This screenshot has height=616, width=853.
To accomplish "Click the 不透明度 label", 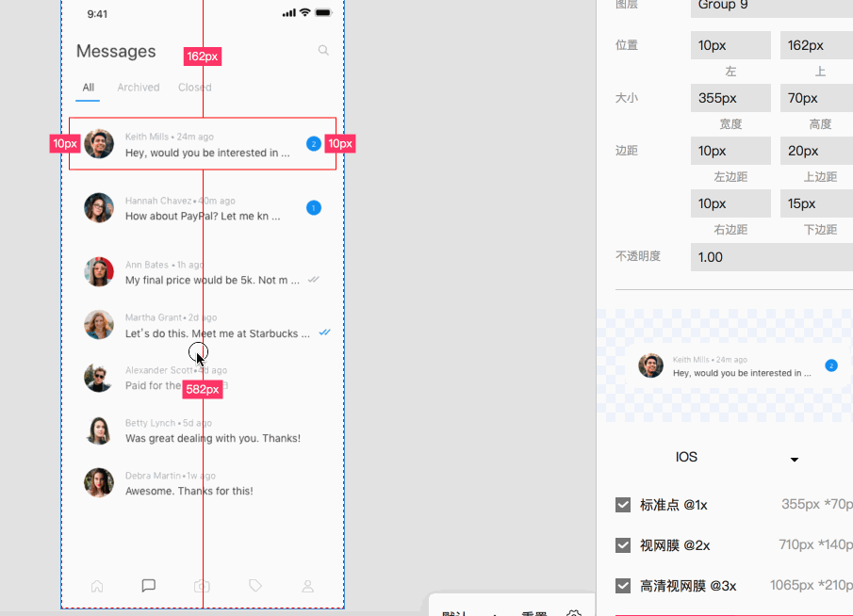I will pyautogui.click(x=637, y=256).
